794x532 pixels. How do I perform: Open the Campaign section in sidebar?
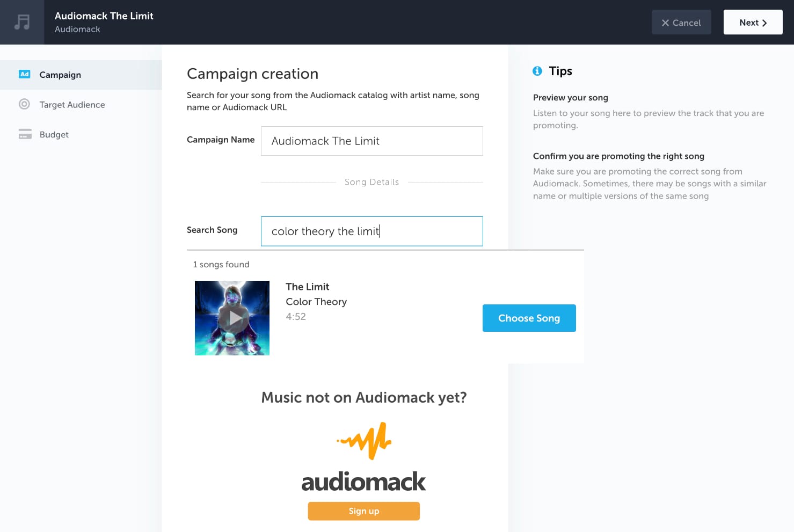coord(60,75)
